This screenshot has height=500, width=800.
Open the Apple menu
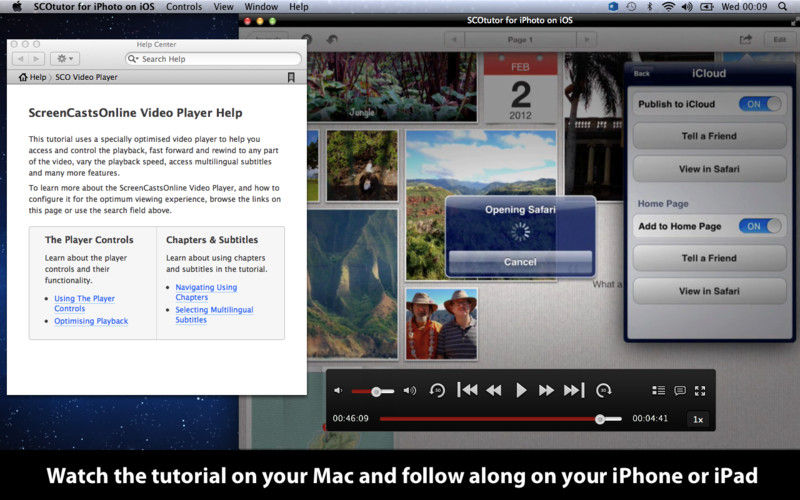point(17,7)
